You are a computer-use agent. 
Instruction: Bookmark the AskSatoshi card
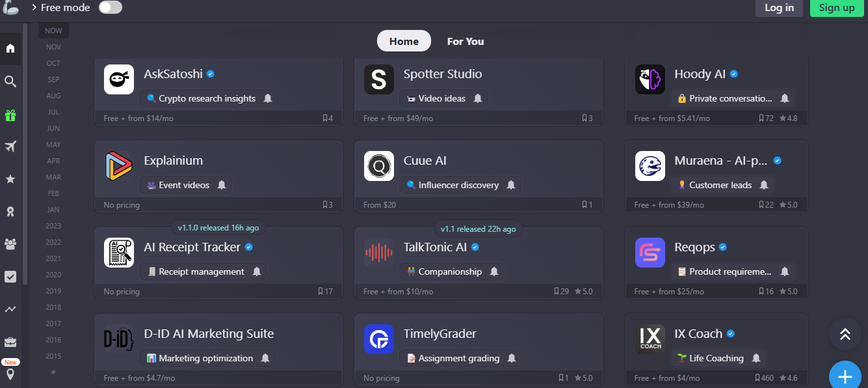coord(327,118)
